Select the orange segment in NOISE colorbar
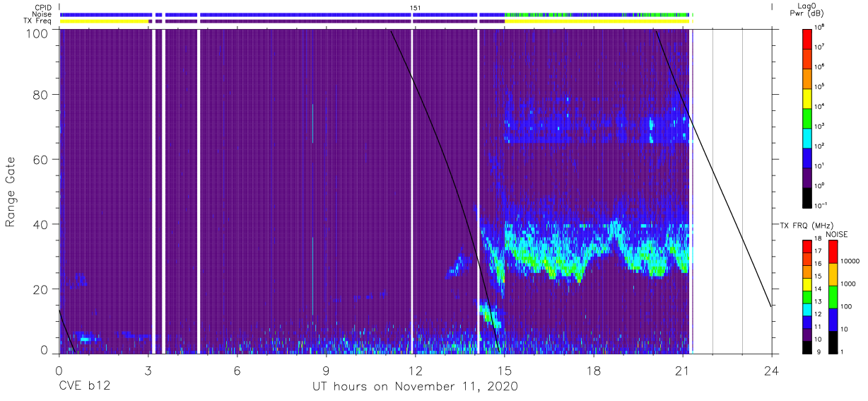 833,274
